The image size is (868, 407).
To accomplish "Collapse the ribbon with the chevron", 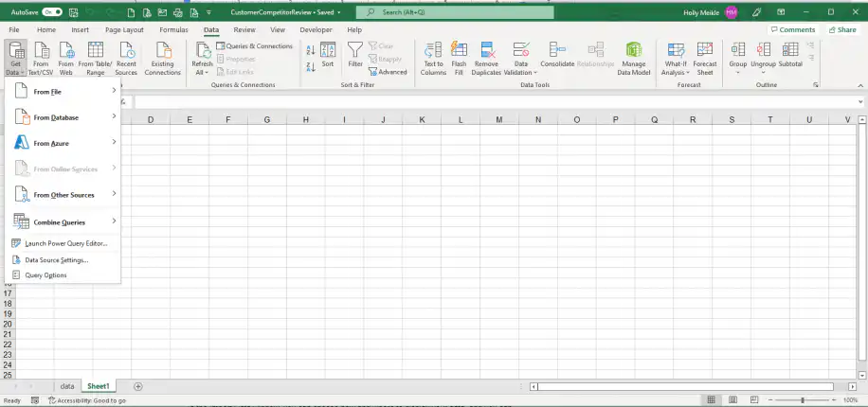I will click(x=860, y=85).
